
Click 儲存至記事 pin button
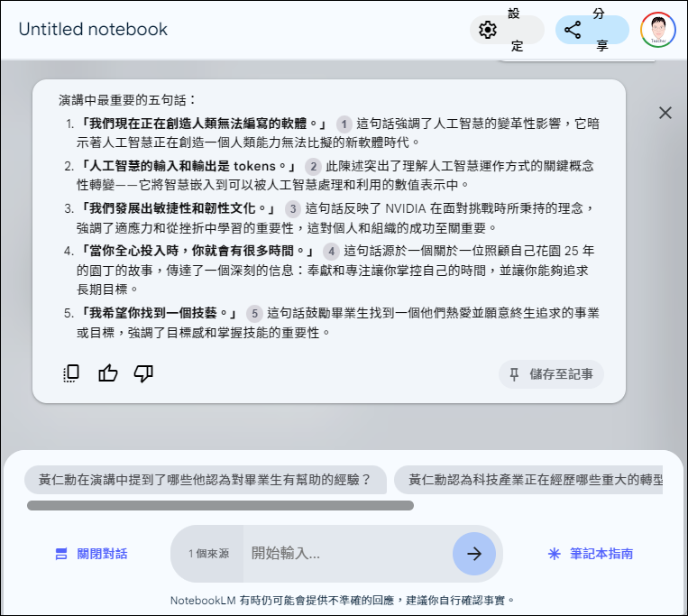pyautogui.click(x=551, y=374)
